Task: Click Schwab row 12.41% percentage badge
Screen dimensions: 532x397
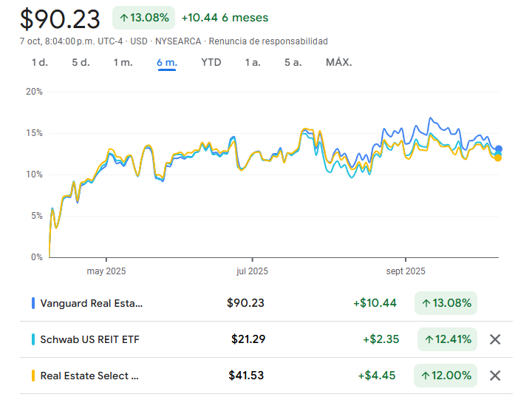Action: 446,339
